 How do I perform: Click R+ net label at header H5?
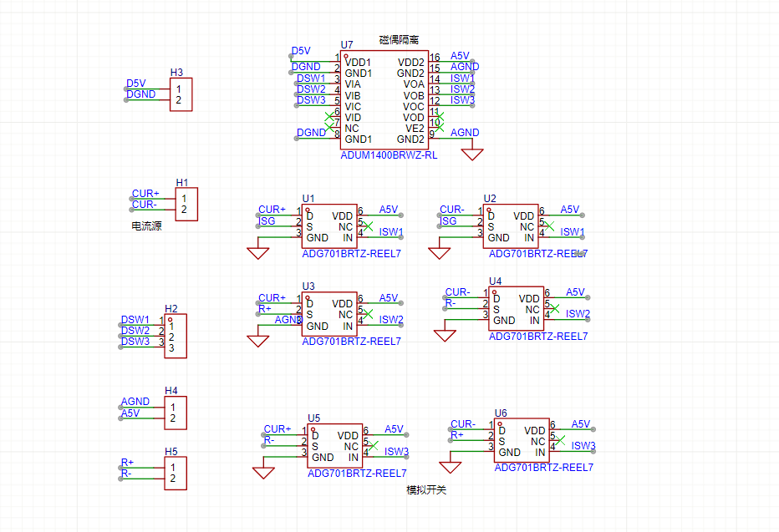[x=127, y=463]
